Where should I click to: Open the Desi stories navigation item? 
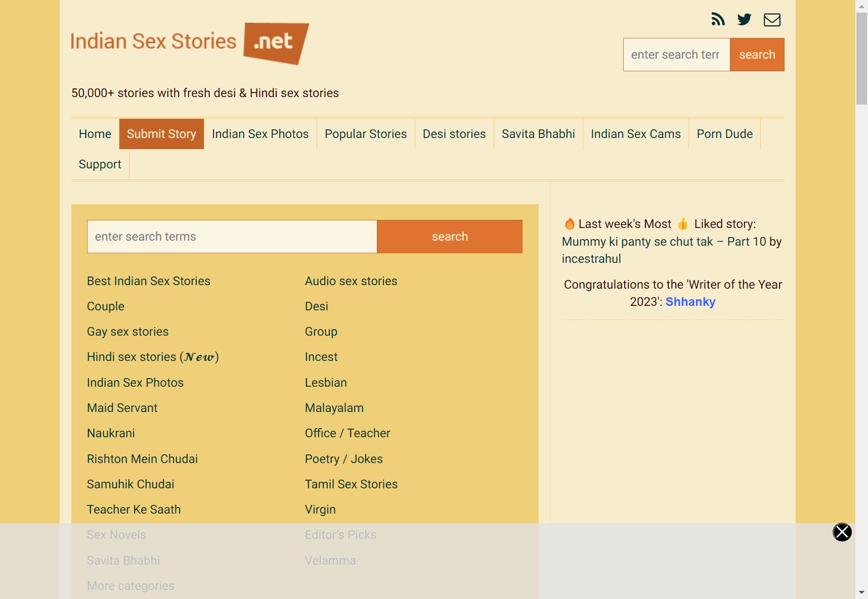pyautogui.click(x=454, y=134)
